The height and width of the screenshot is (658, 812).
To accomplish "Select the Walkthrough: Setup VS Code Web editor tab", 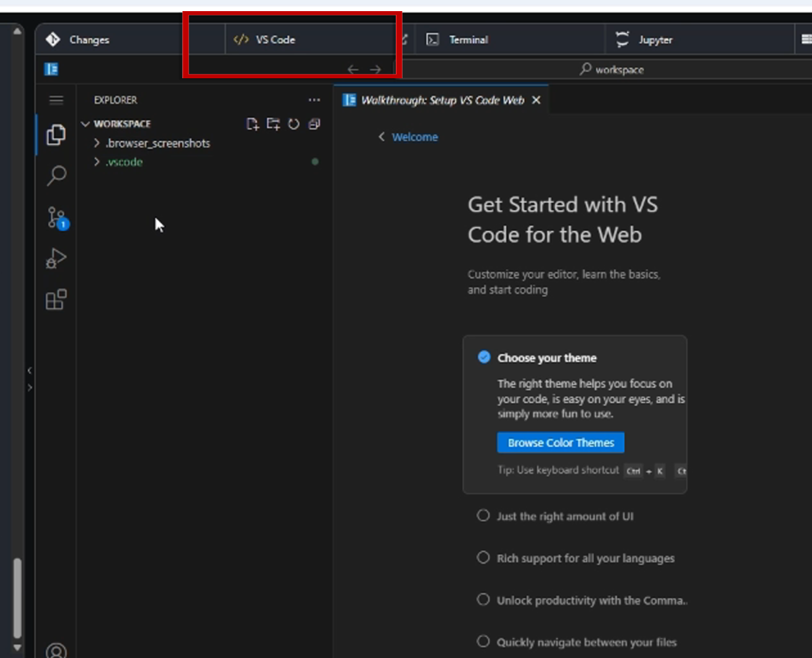I will coord(441,100).
